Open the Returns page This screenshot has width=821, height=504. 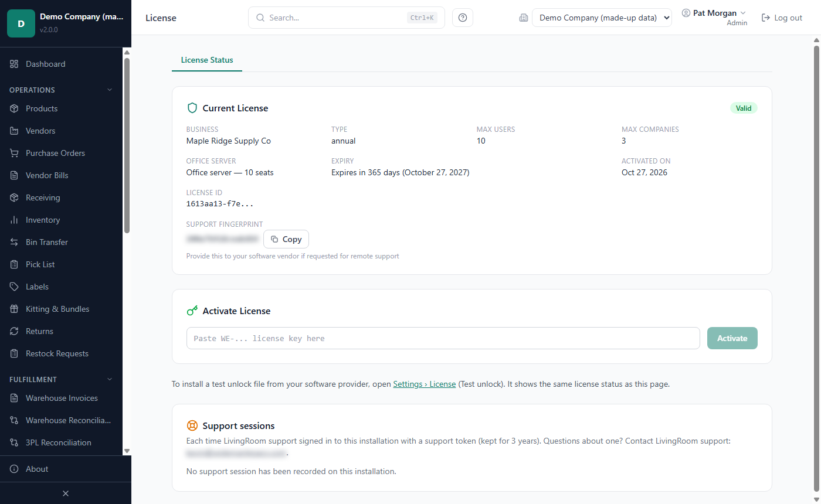[x=62, y=331]
